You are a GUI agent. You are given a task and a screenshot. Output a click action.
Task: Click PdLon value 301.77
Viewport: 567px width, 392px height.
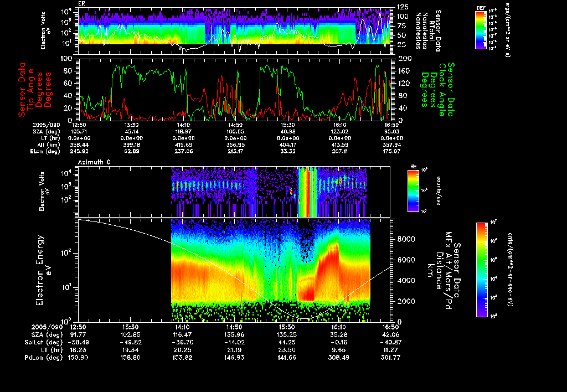(x=390, y=358)
